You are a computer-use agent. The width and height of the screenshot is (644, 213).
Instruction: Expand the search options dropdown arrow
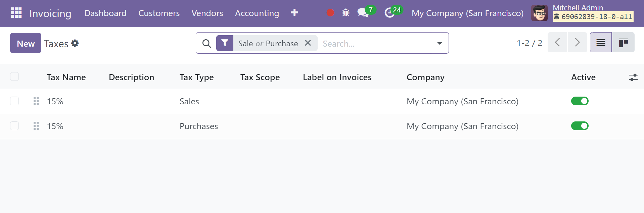tap(440, 43)
